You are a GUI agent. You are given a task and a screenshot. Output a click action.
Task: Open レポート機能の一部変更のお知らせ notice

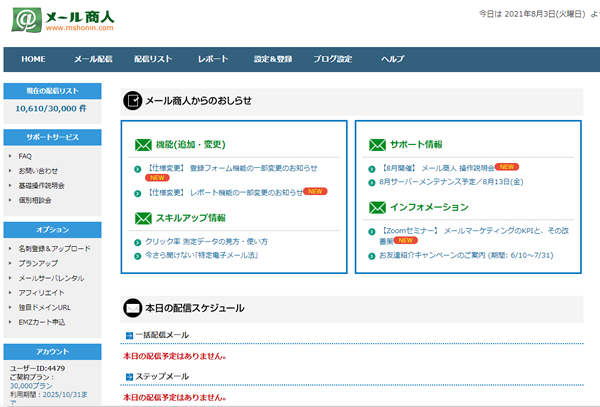[224, 192]
